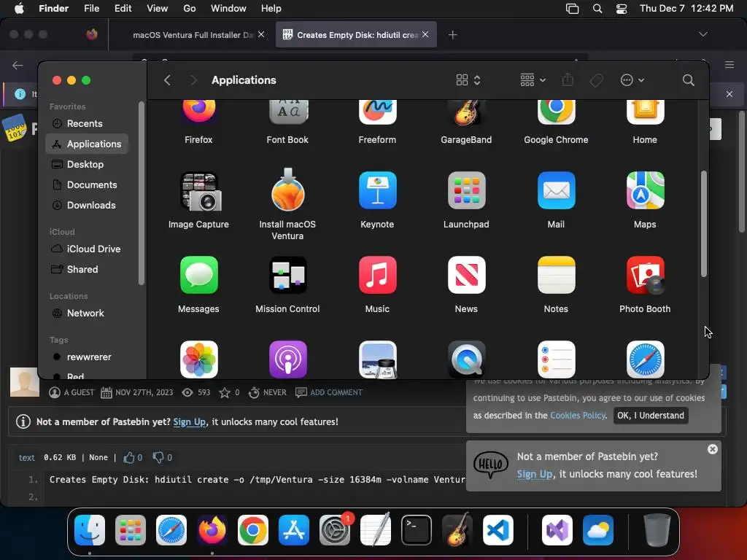Open Keynote application
The width and height of the screenshot is (747, 560).
(x=377, y=191)
